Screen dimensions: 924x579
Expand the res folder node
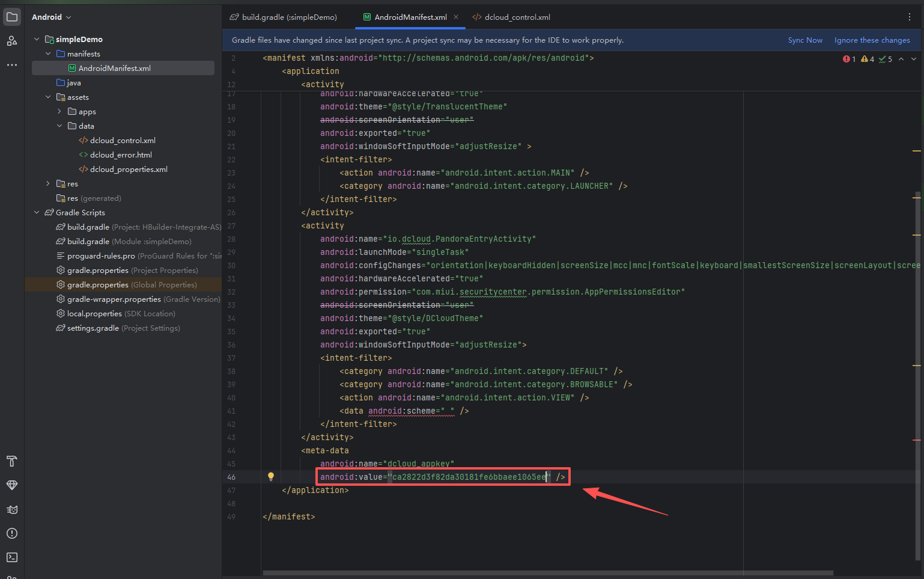point(48,184)
